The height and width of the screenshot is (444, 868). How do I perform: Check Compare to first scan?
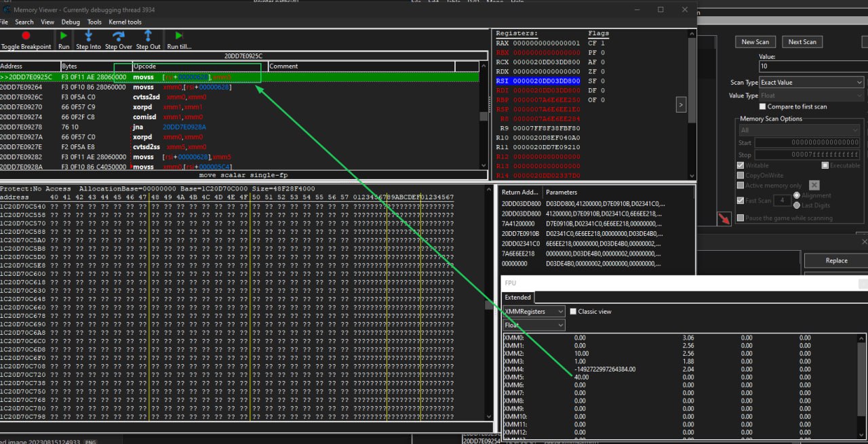(763, 106)
